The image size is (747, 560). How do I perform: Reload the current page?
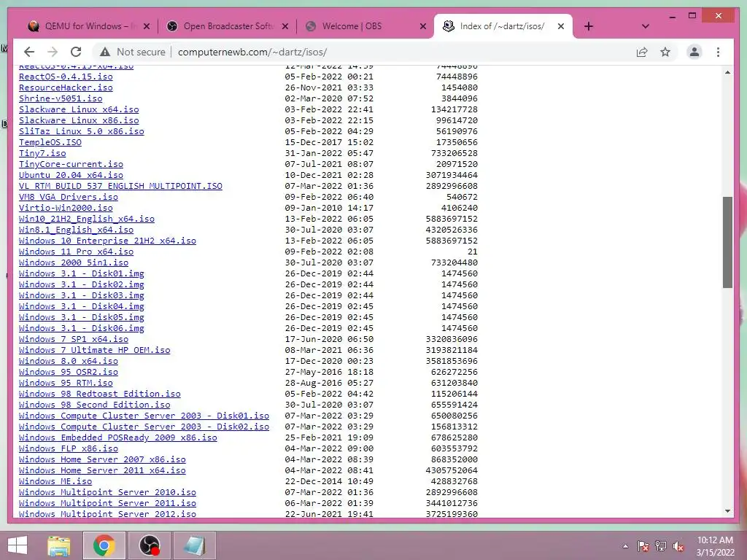76,52
